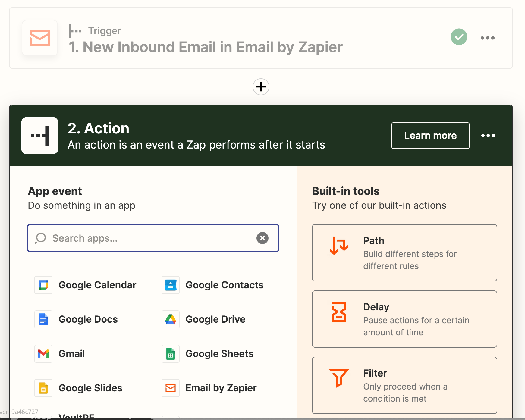Click the Google Slides icon
525x420 pixels.
[x=43, y=388]
